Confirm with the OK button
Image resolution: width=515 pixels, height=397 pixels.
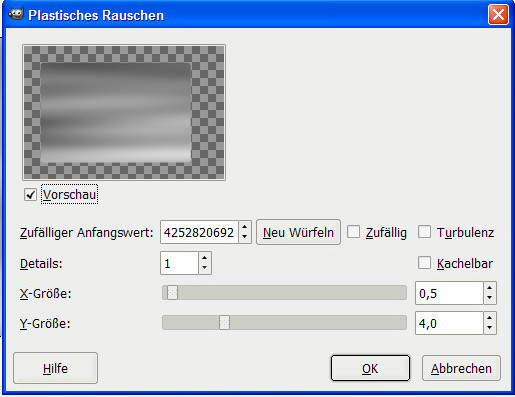(370, 368)
